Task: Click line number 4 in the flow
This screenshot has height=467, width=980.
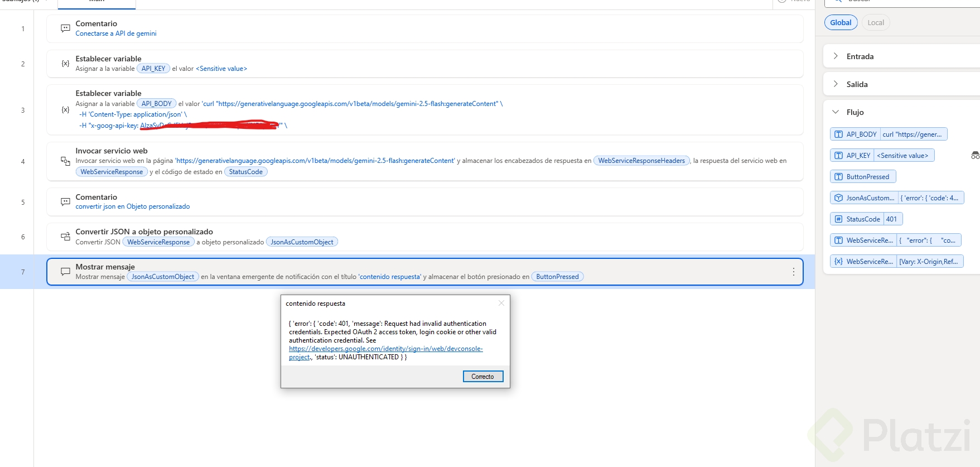Action: coord(23,162)
